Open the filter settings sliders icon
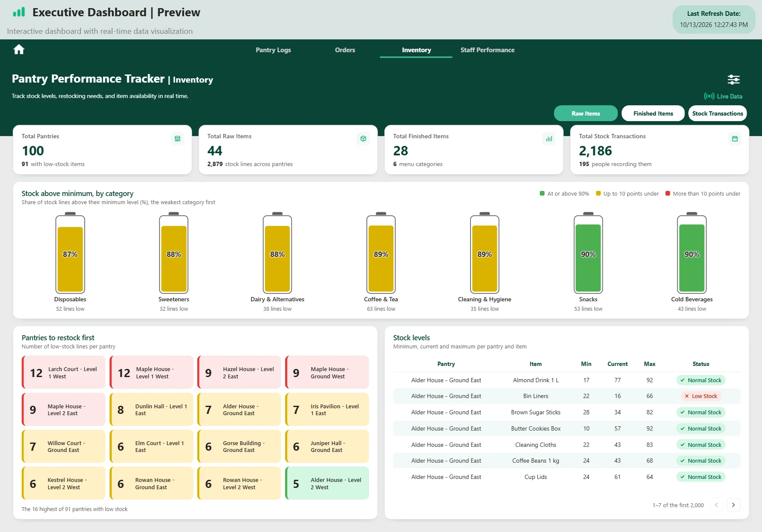 click(x=733, y=80)
